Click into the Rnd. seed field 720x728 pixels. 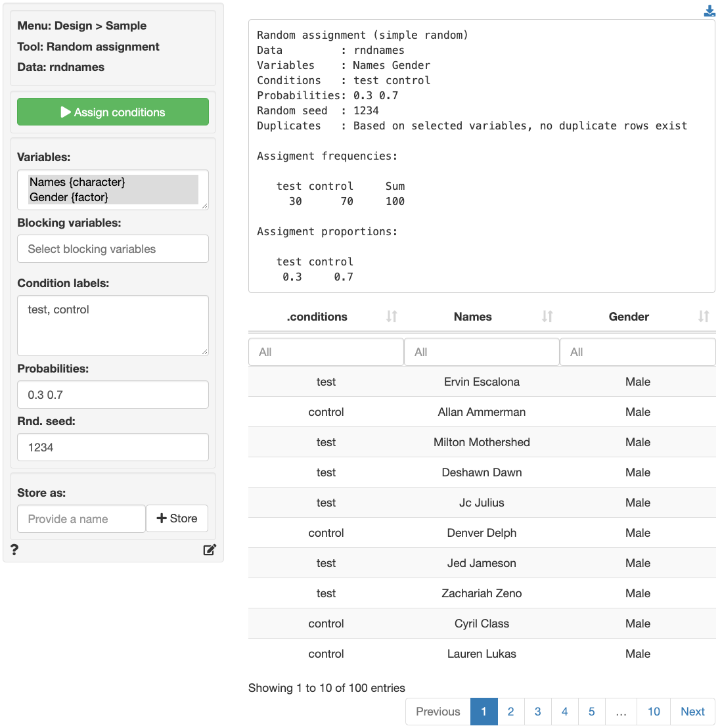point(113,447)
